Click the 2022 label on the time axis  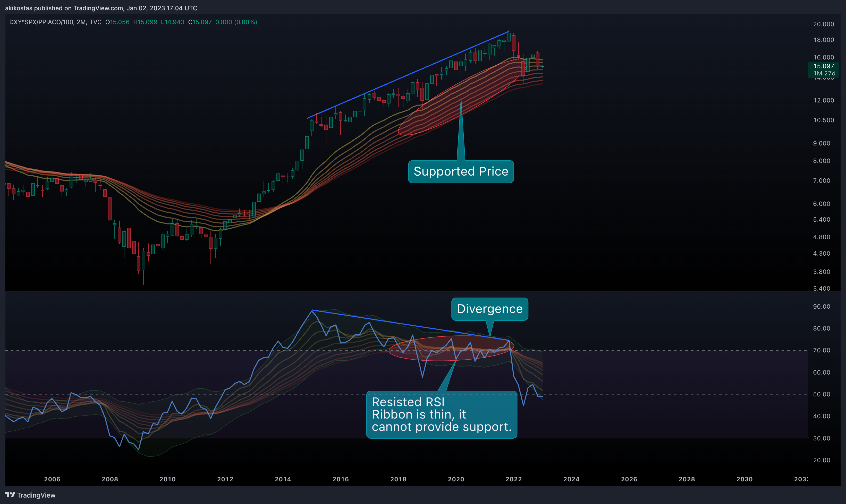pyautogui.click(x=514, y=479)
